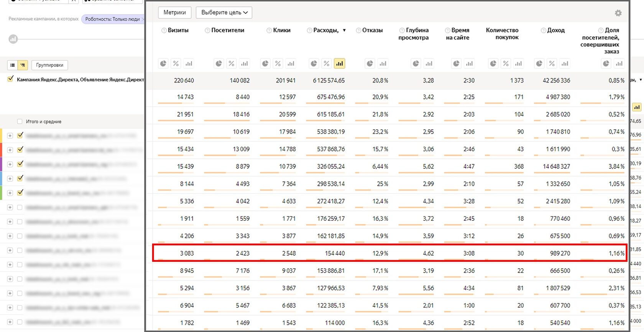Screen dimensions: 644x332
Task: Open help tooltip icon next to Визиты
Action: click(x=164, y=30)
